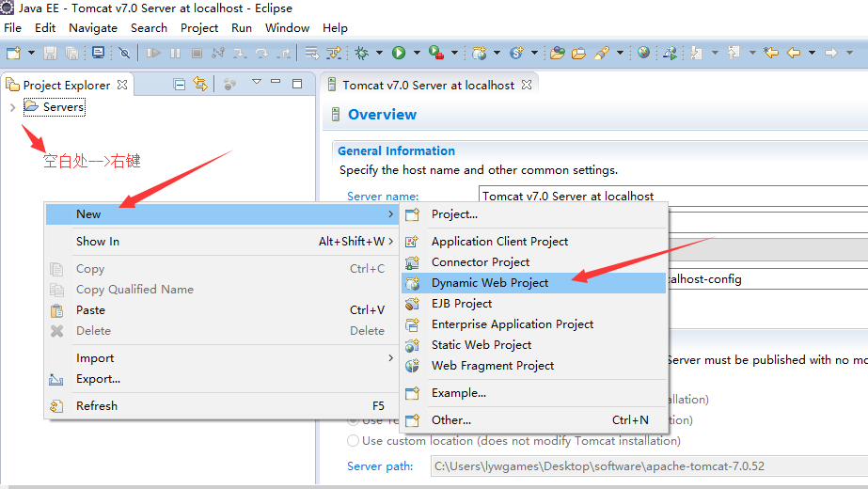Maximize the Project Explorer panel

pyautogui.click(x=297, y=84)
